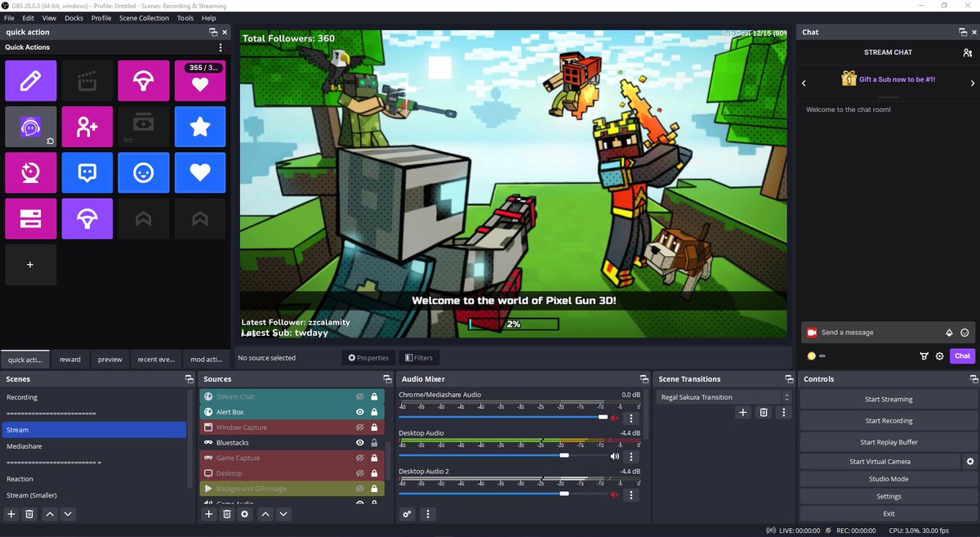Screen dimensions: 980x537
Task: Click the add-person quick action tile
Action: (87, 127)
